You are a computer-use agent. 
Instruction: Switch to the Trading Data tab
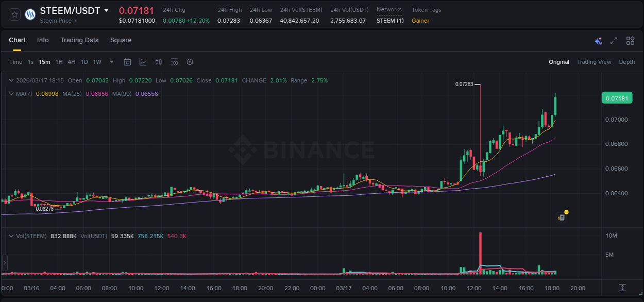79,40
